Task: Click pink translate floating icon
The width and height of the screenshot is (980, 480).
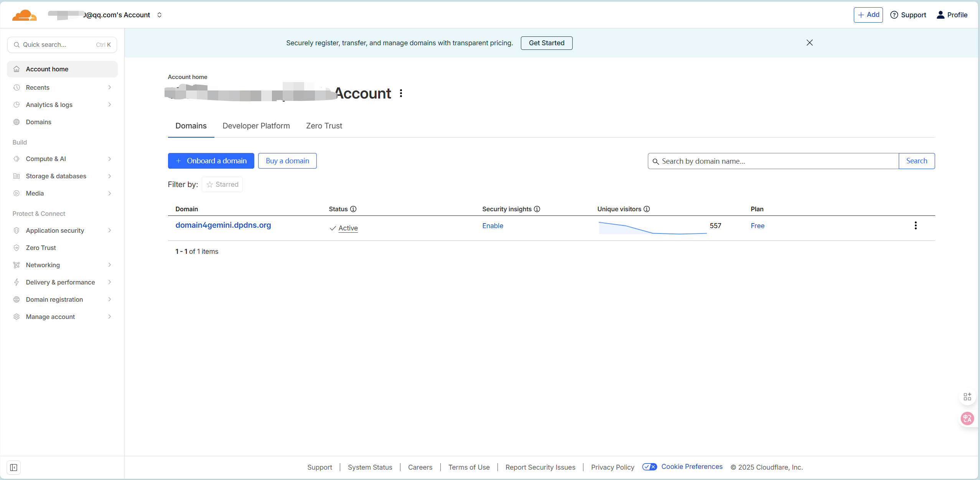Action: coord(967,418)
